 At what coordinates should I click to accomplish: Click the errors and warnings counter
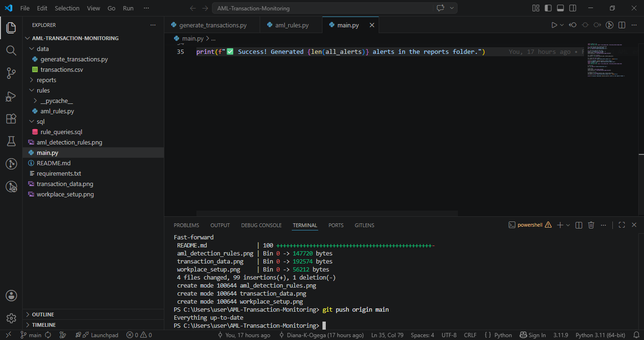[139, 335]
